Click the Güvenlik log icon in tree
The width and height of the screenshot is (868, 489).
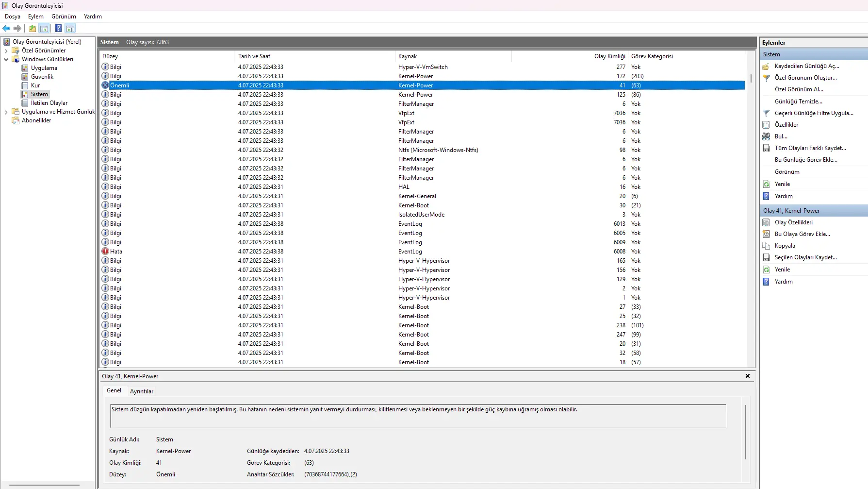[25, 77]
